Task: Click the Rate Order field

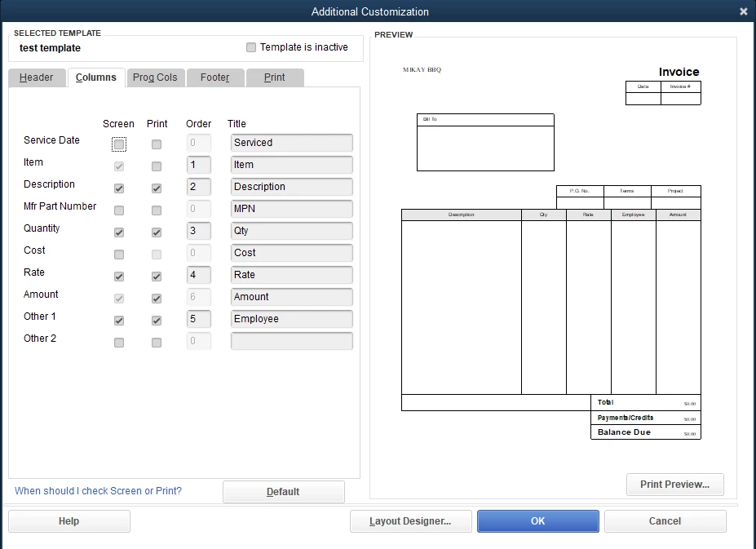Action: (x=199, y=274)
